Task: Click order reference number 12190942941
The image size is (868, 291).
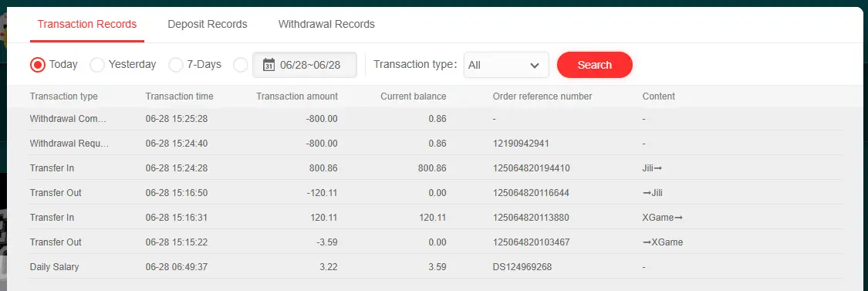Action: pos(521,144)
